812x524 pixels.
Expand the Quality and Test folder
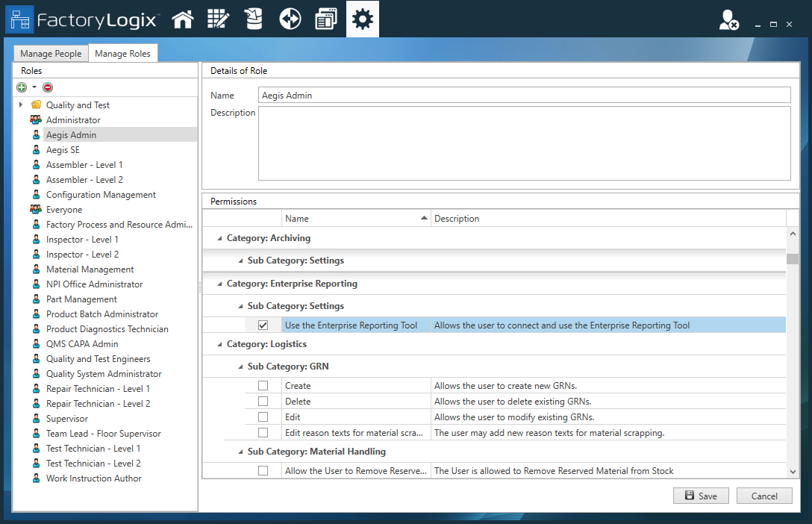22,105
